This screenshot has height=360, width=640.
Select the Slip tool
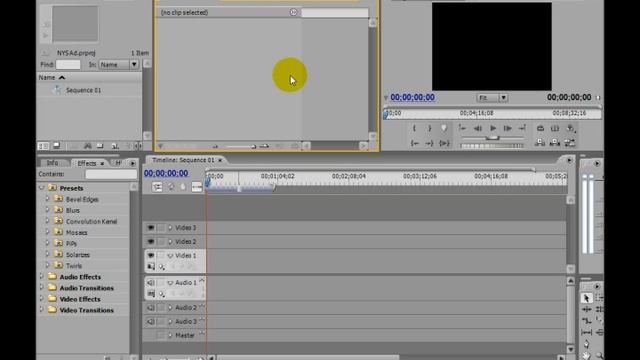(586, 332)
